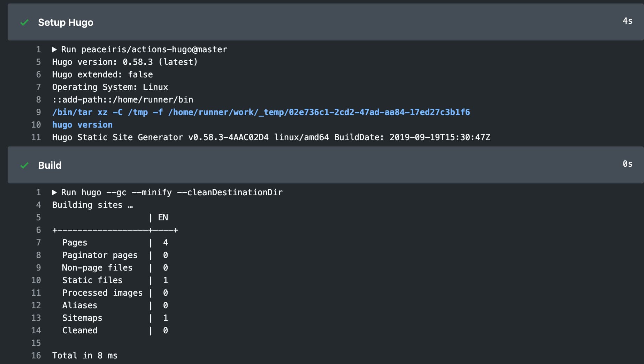Select line number 16 beside Total in 8 ms
This screenshot has height=364, width=644.
(36, 356)
